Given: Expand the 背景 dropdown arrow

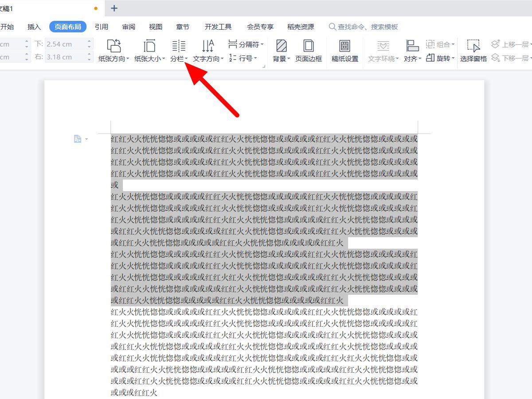Looking at the screenshot, I should 289,59.
